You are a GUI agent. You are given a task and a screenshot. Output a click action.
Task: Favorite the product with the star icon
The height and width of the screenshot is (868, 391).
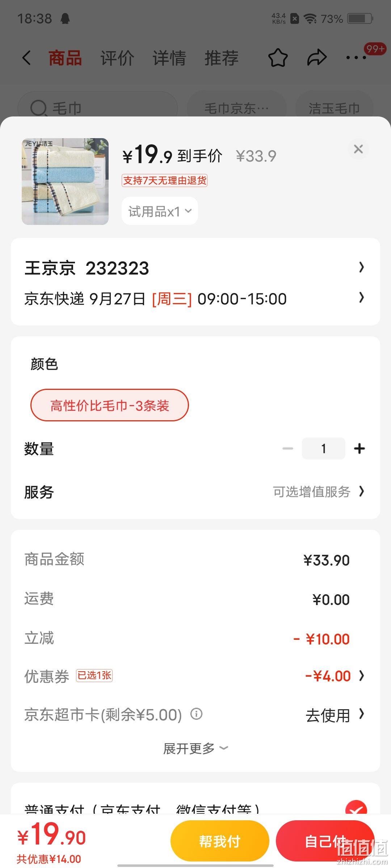(278, 58)
